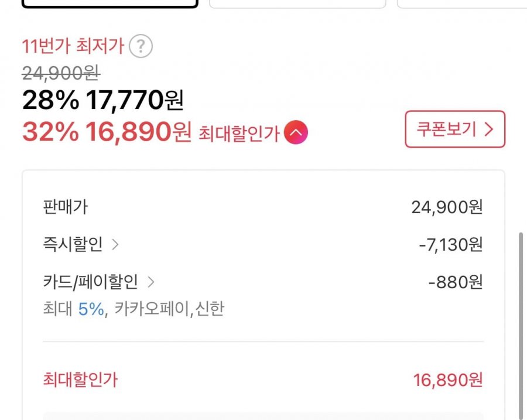Click the blue 5% discount text

(91, 309)
